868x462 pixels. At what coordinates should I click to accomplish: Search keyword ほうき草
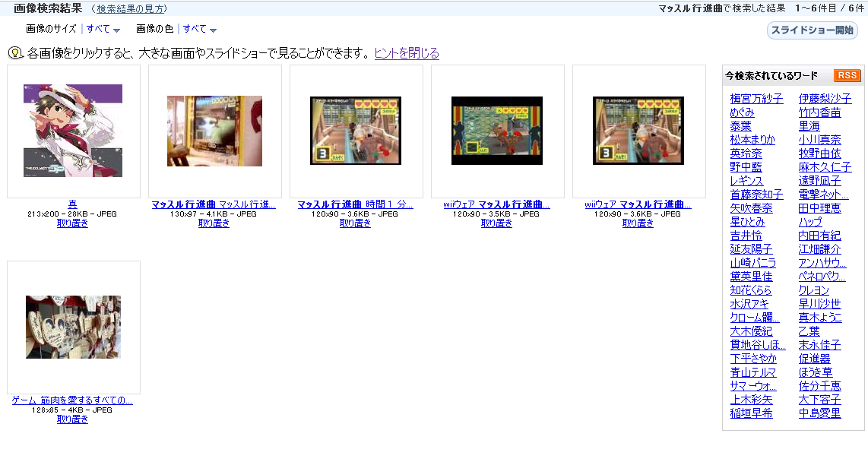click(816, 372)
